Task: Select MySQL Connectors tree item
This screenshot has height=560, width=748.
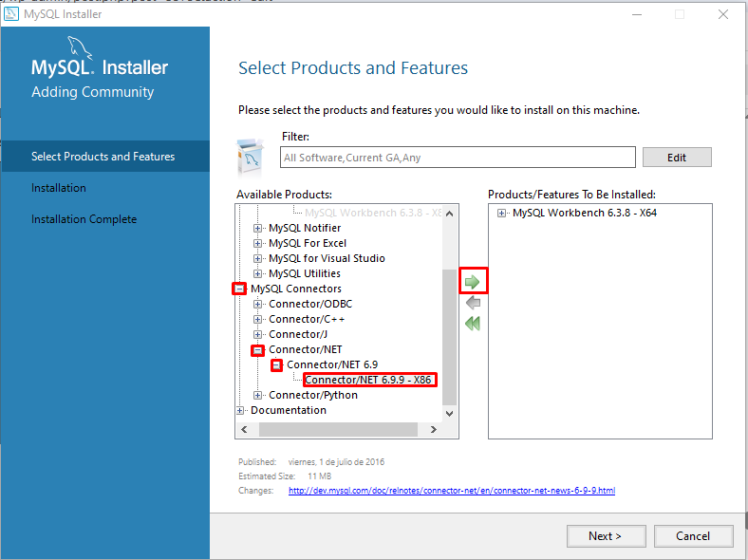Action: coord(296,289)
